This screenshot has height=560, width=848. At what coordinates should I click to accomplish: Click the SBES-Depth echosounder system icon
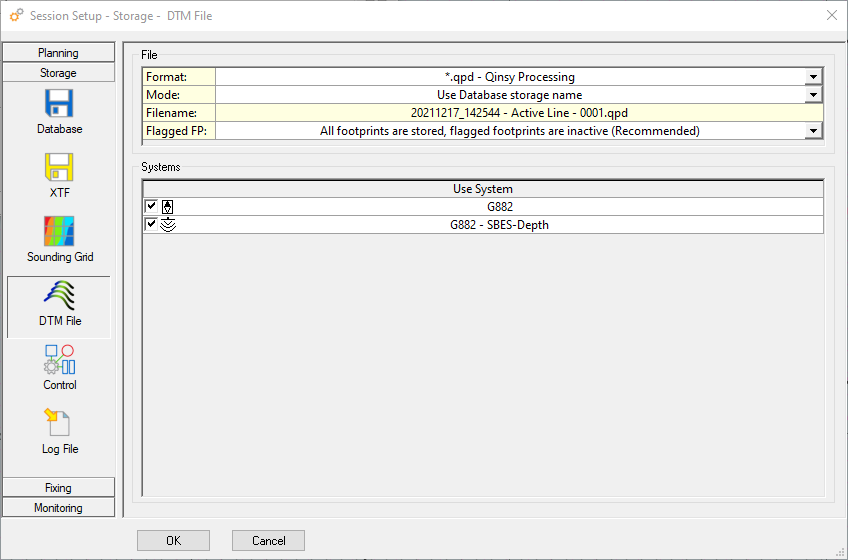coord(168,225)
